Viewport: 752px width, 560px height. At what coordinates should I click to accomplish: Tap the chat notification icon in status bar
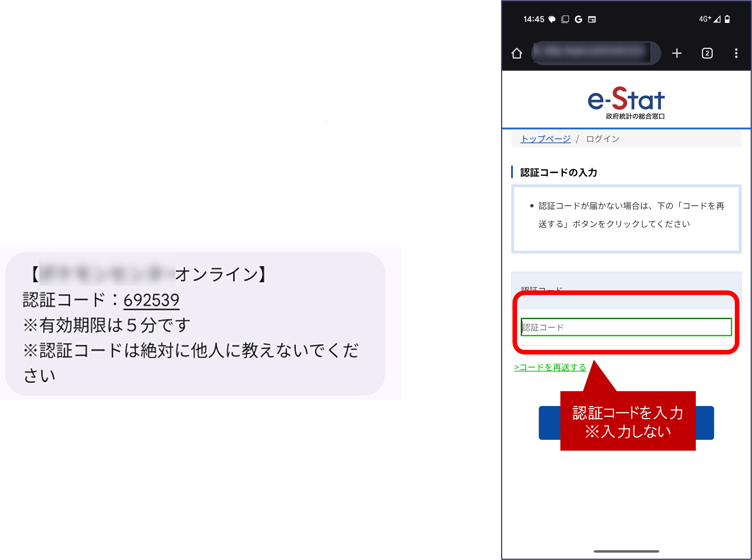point(552,19)
